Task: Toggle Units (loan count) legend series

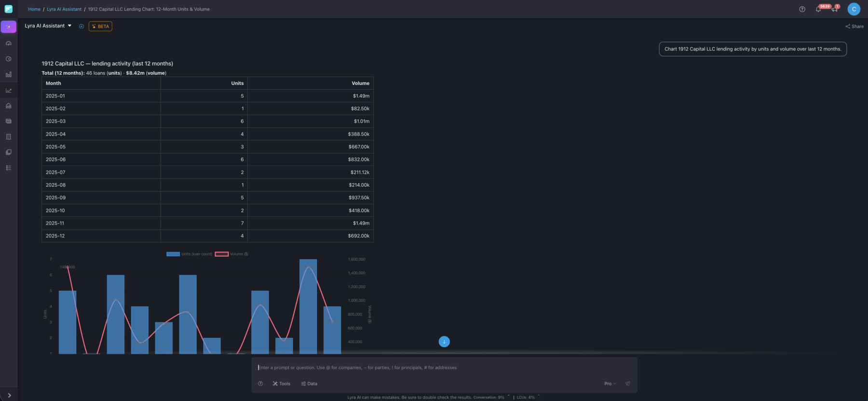Action: (x=189, y=254)
